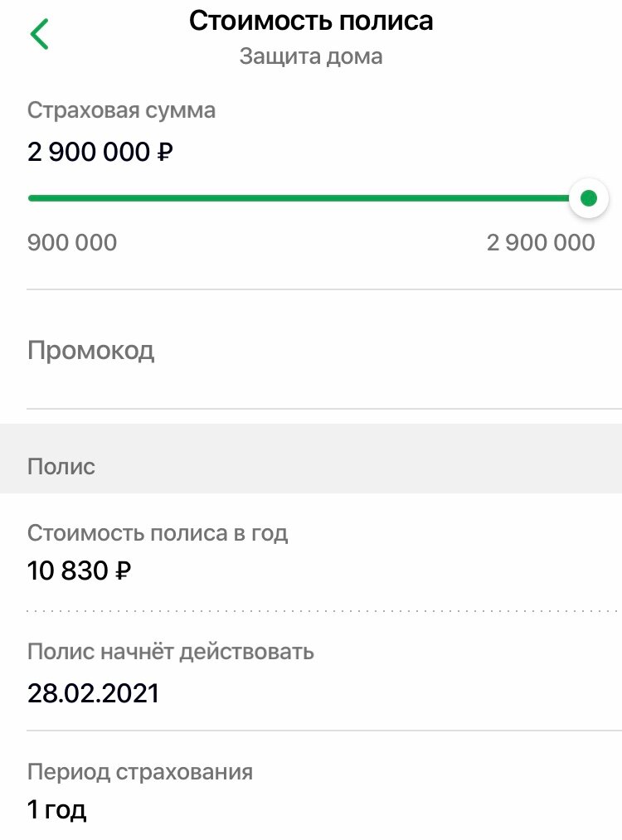
Task: Click the slider thumb knob
Action: click(588, 198)
